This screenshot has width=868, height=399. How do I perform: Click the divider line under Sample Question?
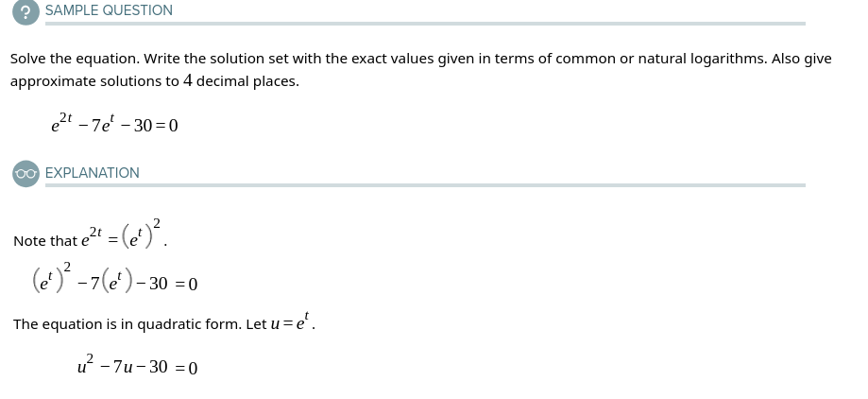pos(425,24)
